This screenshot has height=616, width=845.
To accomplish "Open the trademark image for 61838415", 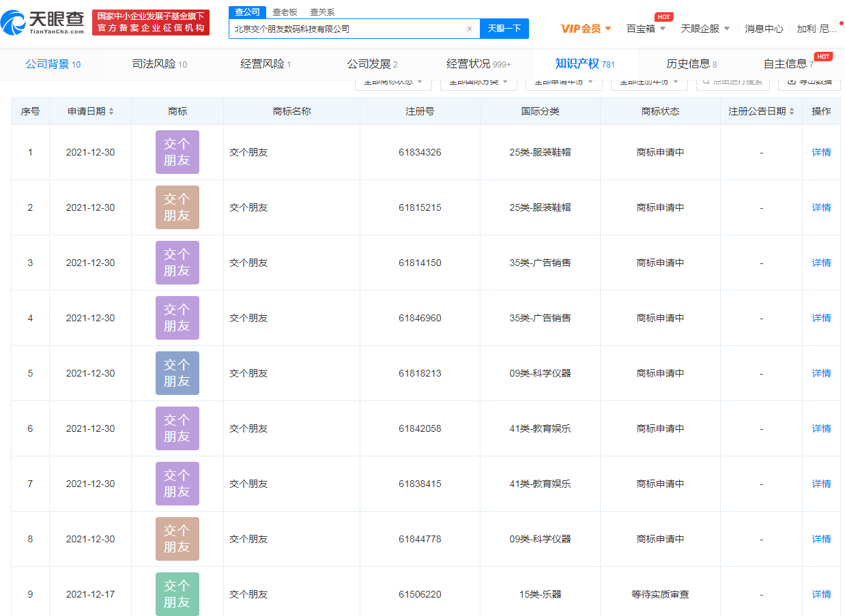I will [x=177, y=484].
